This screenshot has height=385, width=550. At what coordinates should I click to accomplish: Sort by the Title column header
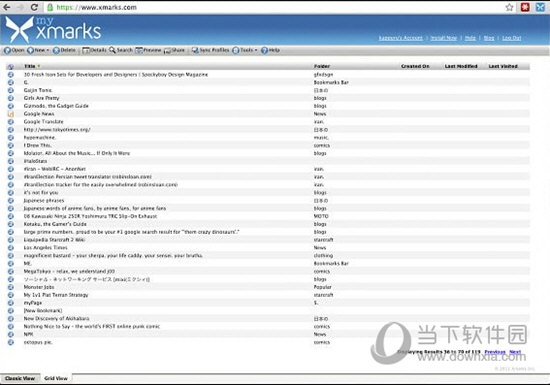pyautogui.click(x=30, y=66)
